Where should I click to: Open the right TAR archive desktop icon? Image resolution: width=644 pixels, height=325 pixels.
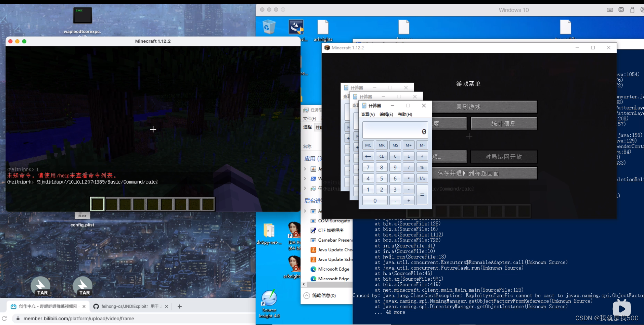[83, 286]
